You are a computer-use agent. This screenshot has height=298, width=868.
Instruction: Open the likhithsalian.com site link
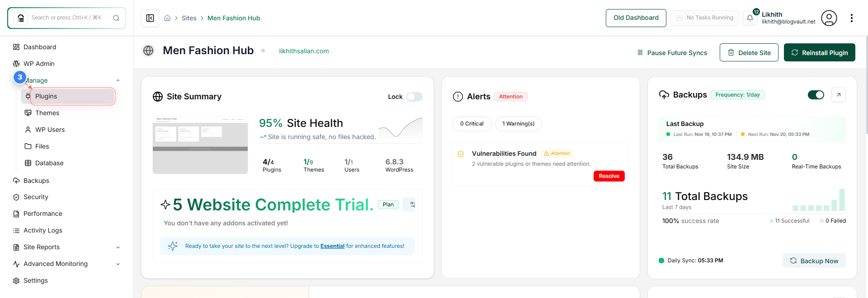coord(304,51)
